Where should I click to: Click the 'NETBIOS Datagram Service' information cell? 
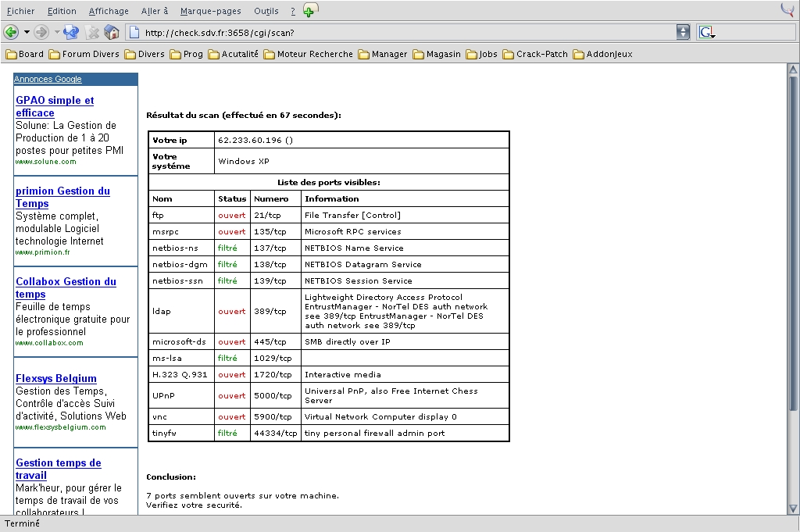click(405, 264)
